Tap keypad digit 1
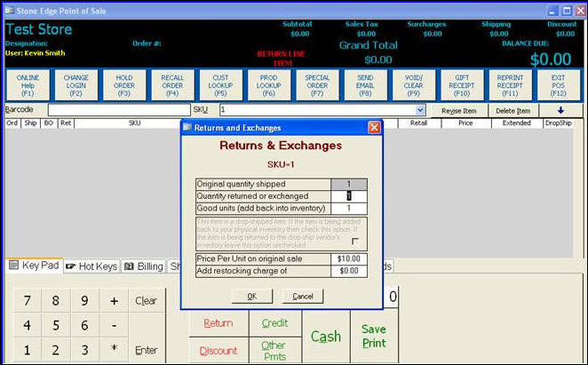 pos(27,350)
